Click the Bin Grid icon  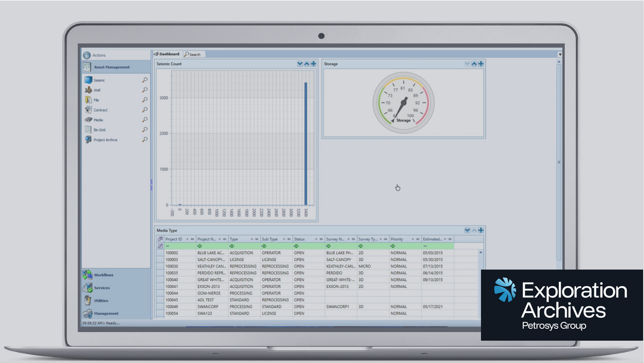[x=88, y=130]
